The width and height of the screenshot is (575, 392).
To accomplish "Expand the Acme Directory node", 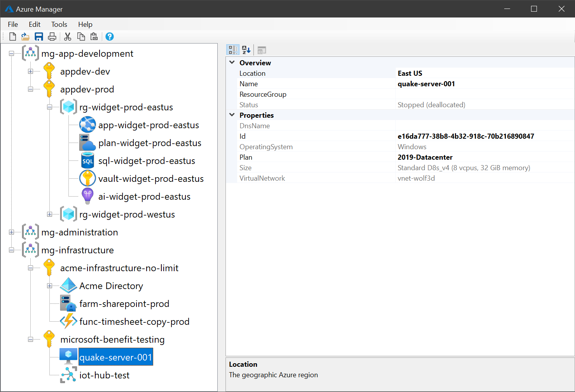I will point(49,286).
